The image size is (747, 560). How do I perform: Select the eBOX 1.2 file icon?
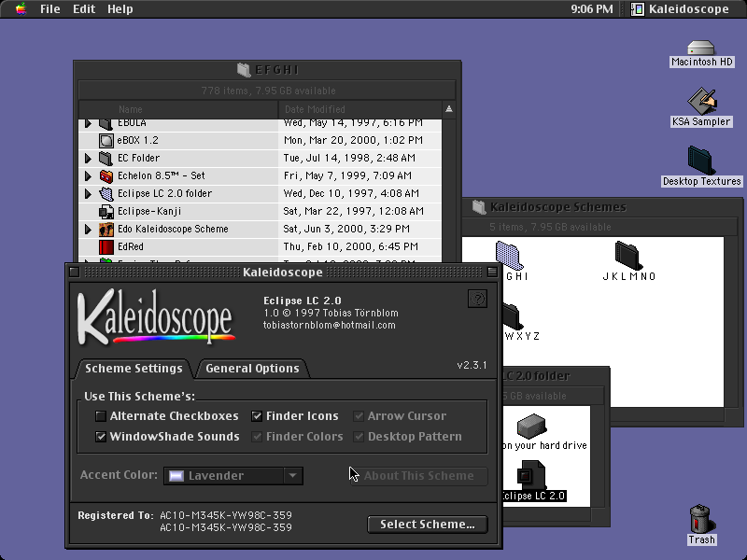tap(106, 141)
